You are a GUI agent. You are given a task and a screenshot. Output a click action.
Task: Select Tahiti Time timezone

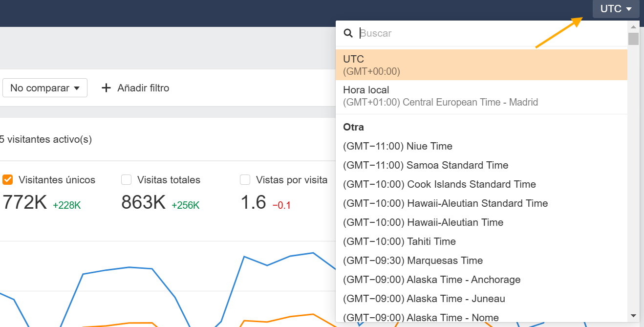pos(399,241)
